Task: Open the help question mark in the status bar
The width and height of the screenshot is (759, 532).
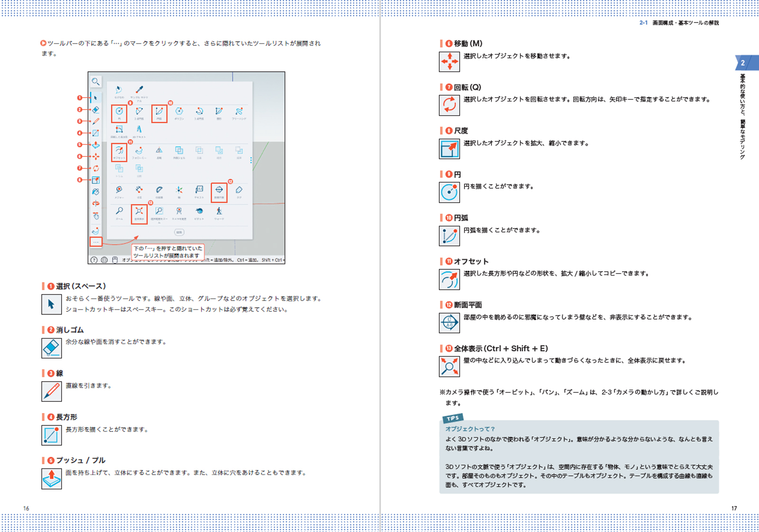Action: [x=94, y=260]
